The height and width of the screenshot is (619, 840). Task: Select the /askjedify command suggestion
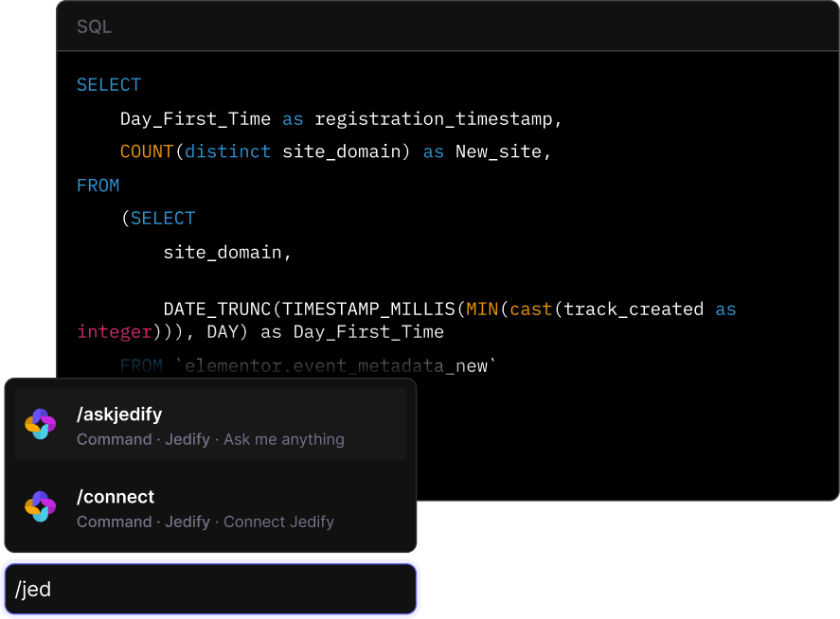[210, 425]
